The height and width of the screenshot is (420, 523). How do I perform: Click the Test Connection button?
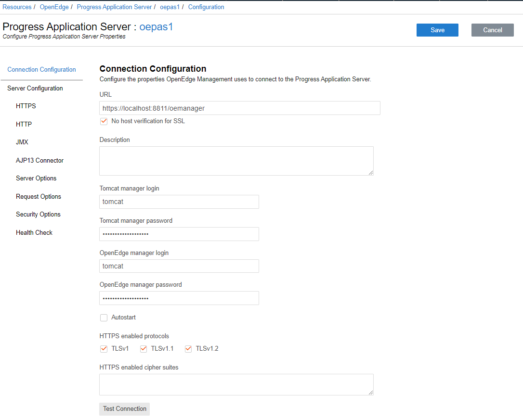point(124,408)
